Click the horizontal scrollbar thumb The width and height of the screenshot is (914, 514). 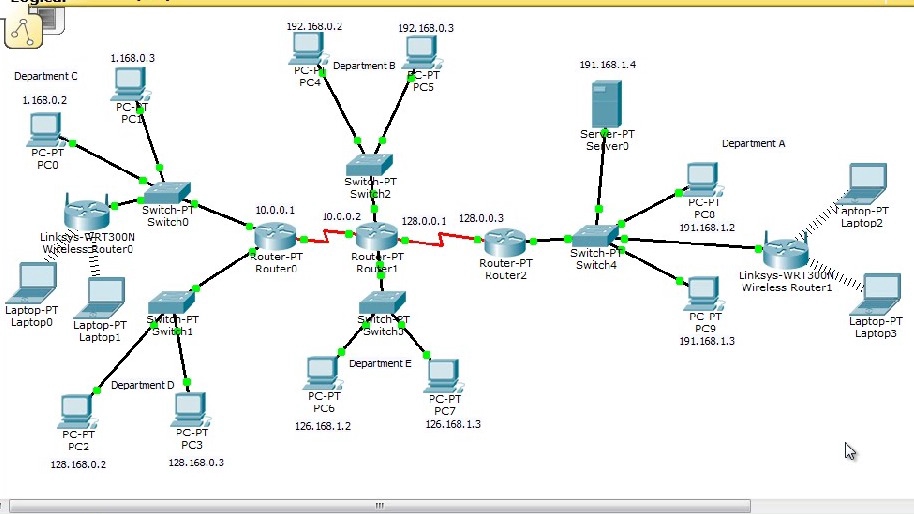[379, 505]
